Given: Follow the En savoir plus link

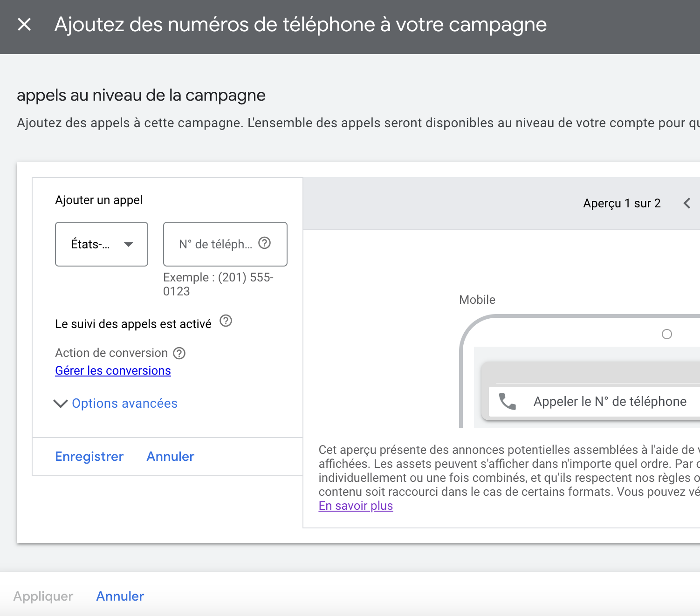Looking at the screenshot, I should pos(356,506).
